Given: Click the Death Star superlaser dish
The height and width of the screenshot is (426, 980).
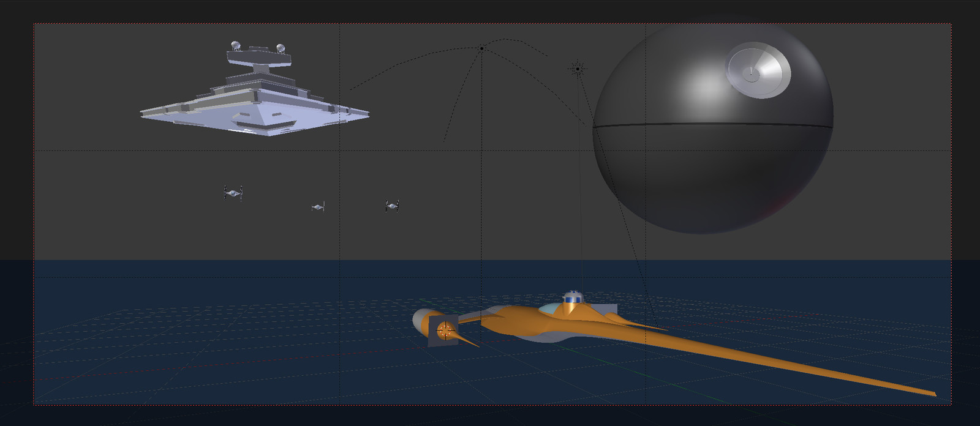Looking at the screenshot, I should [758, 70].
